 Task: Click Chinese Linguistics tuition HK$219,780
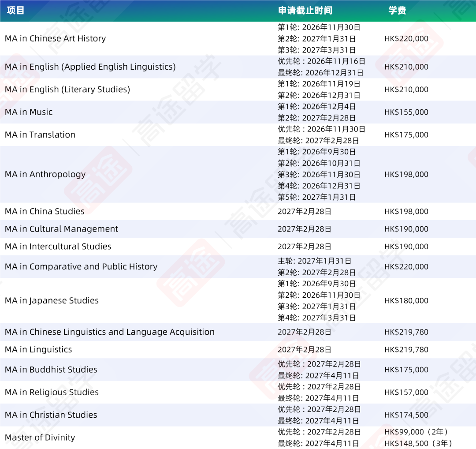pos(406,332)
